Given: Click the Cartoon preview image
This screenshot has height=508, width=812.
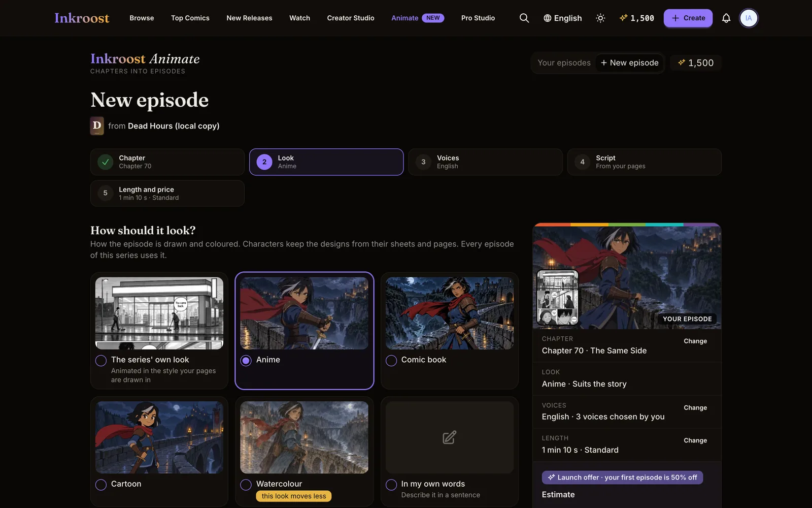Looking at the screenshot, I should pos(159,437).
